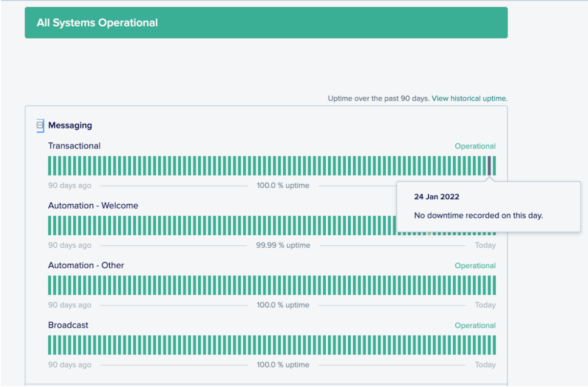This screenshot has width=588, height=387.
Task: Click the 24 Jan 2022 tooltip date
Action: point(437,197)
